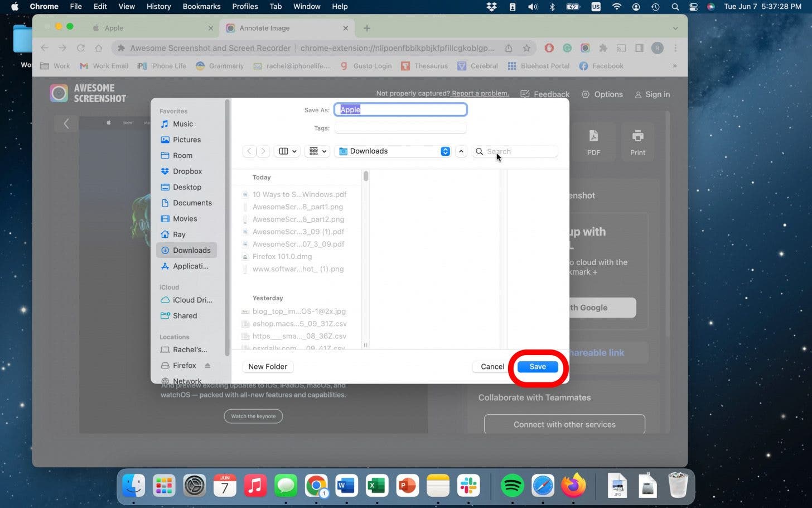Viewport: 812px width, 508px height.
Task: Open Finder from the Dock
Action: tap(134, 486)
